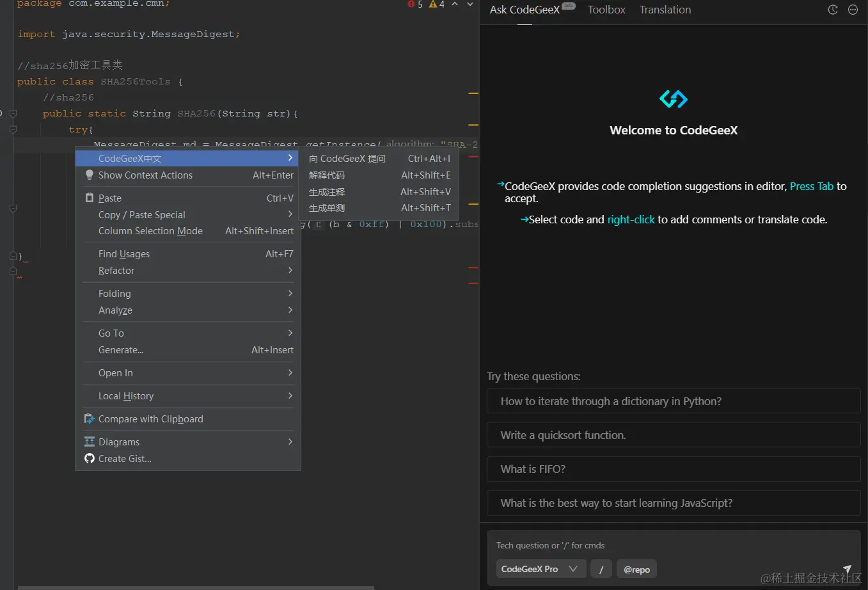Open the CodeGeeX Pro model dropdown

point(541,569)
